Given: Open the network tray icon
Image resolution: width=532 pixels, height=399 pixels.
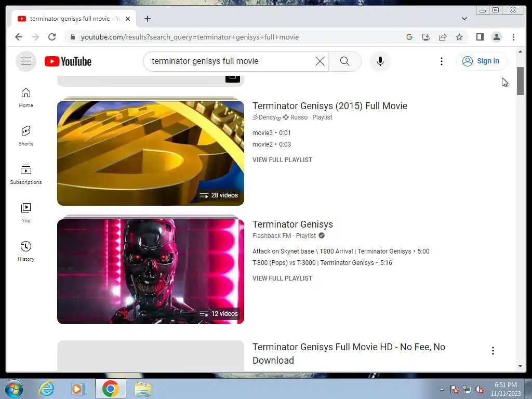Looking at the screenshot, I should click(x=467, y=389).
